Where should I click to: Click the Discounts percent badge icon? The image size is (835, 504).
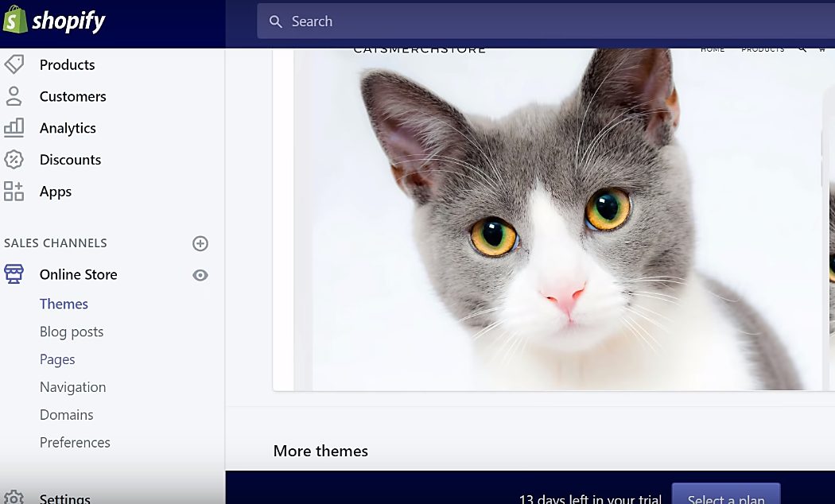[x=14, y=160]
